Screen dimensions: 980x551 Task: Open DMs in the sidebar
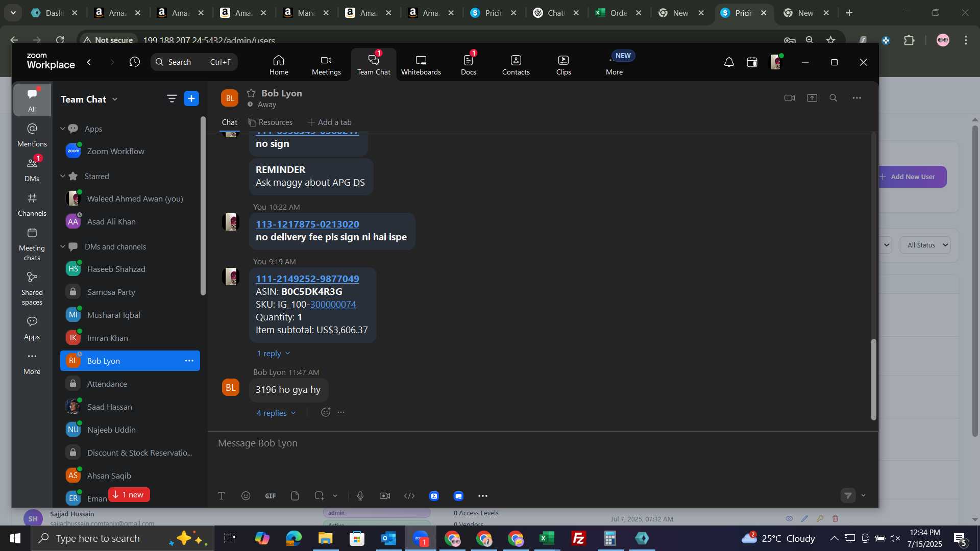pyautogui.click(x=32, y=170)
